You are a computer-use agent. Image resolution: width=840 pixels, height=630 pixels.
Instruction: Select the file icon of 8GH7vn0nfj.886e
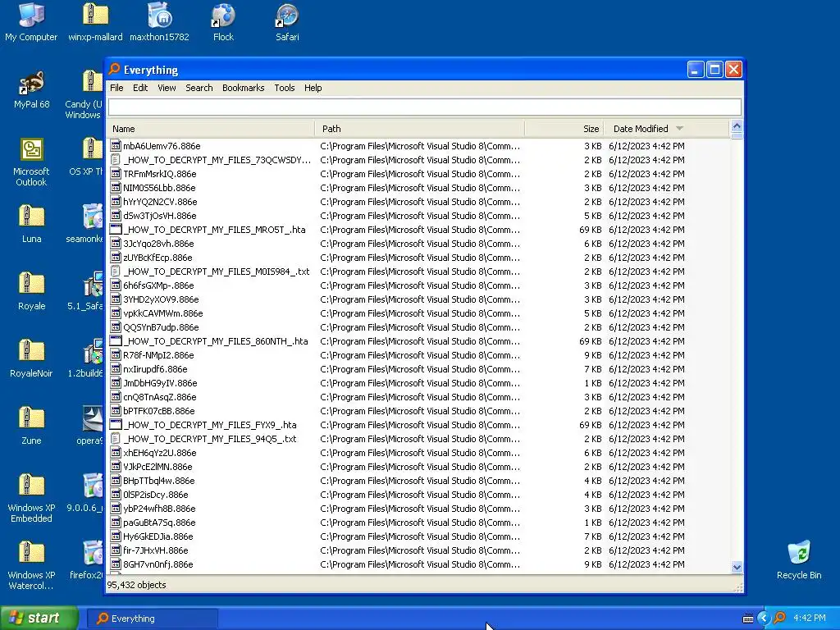click(x=115, y=564)
